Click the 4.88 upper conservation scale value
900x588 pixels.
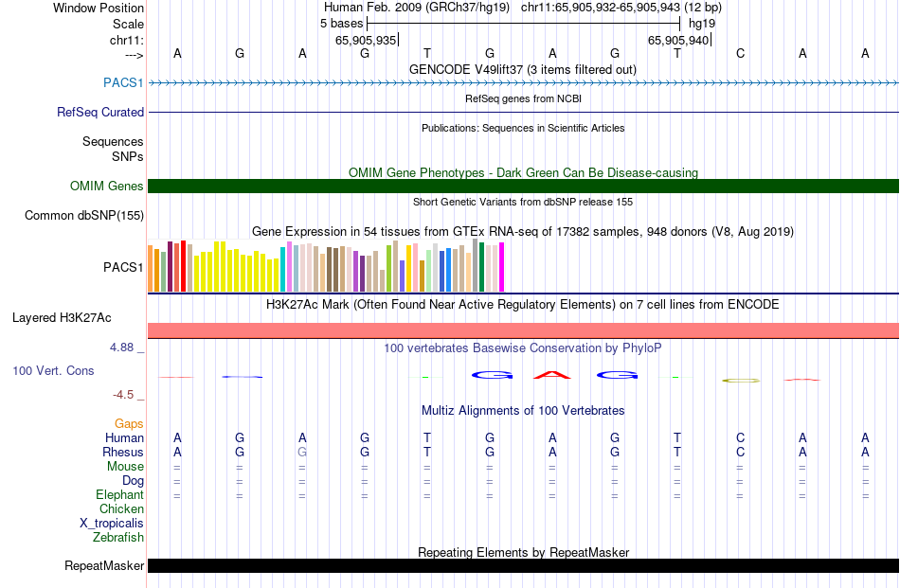tap(121, 347)
